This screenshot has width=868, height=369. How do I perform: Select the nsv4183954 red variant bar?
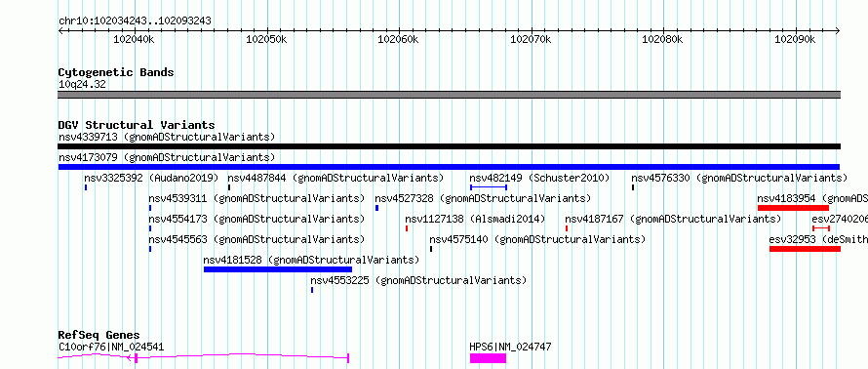point(793,208)
